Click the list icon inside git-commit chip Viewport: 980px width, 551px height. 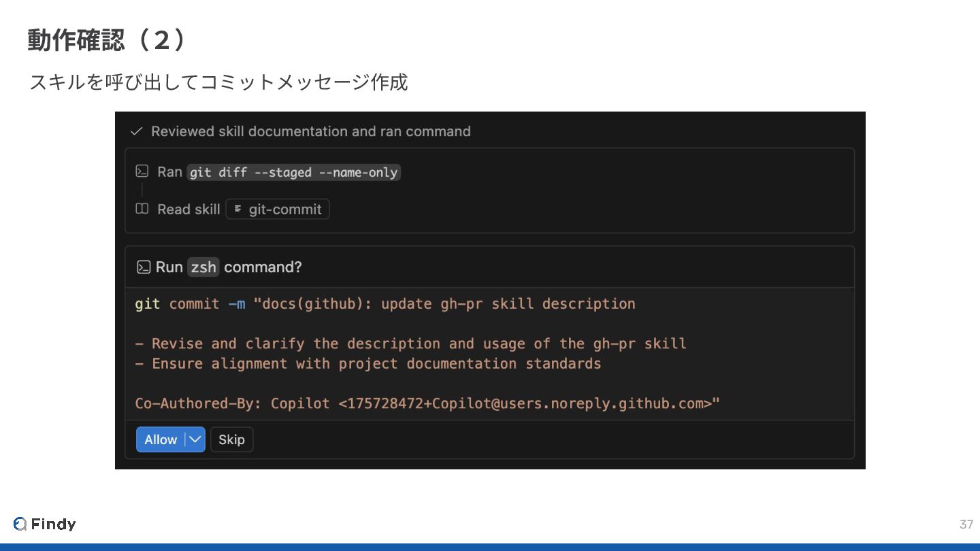click(238, 209)
